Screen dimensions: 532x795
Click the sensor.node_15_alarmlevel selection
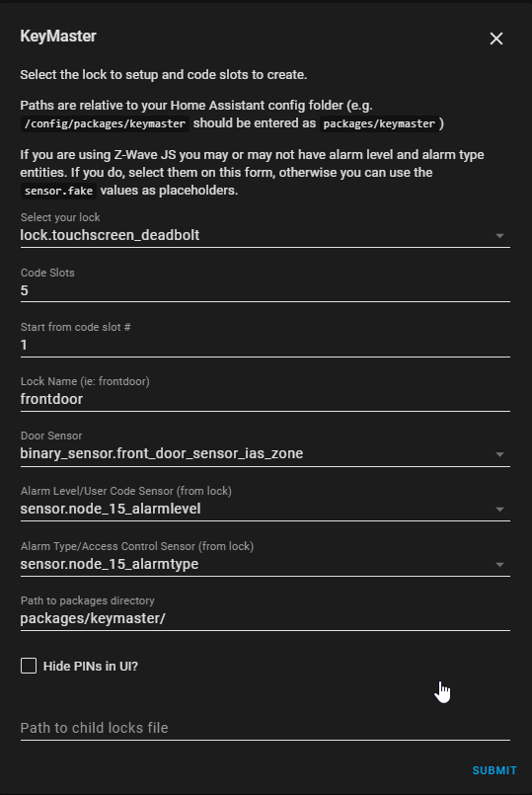click(x=111, y=509)
